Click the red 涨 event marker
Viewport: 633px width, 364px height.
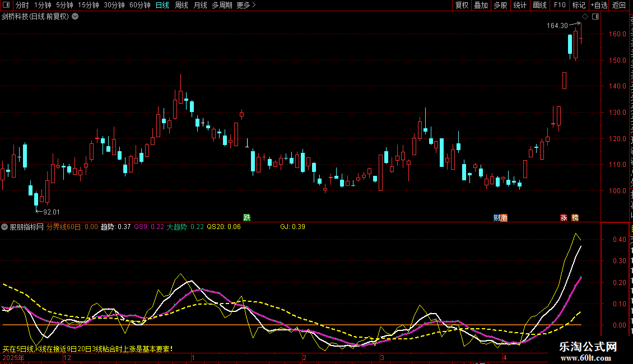pyautogui.click(x=564, y=218)
